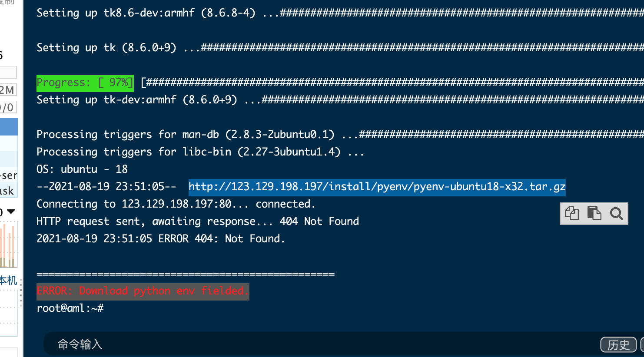
Task: Select the sidebar row ending in '-ser'
Action: 9,175
